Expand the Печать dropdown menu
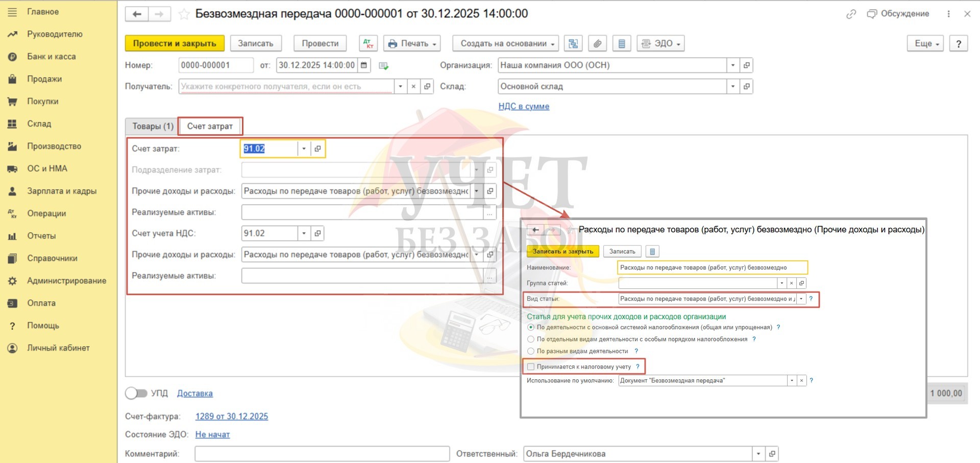This screenshot has height=463, width=980. click(412, 43)
